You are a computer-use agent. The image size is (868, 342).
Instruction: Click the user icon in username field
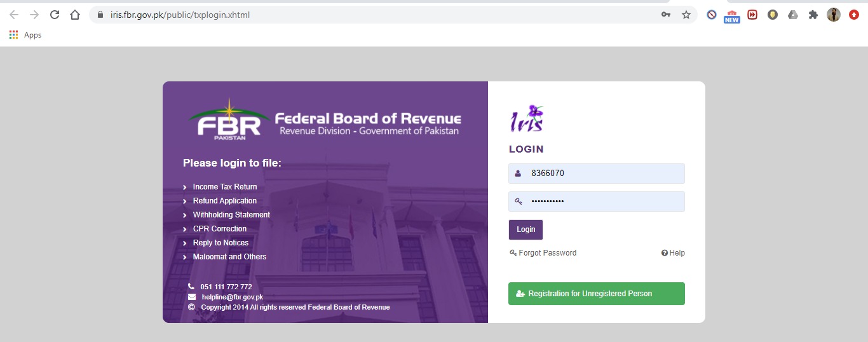[518, 174]
